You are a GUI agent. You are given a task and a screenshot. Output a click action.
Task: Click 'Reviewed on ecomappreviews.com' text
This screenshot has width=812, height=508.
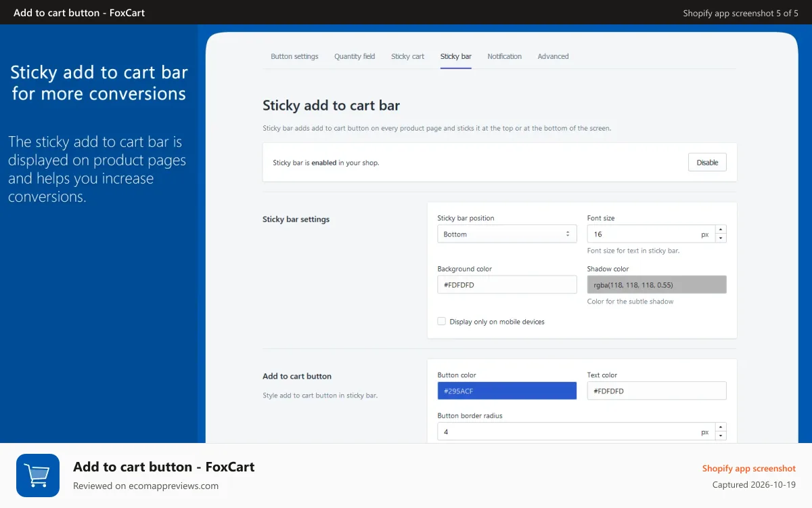pos(145,486)
